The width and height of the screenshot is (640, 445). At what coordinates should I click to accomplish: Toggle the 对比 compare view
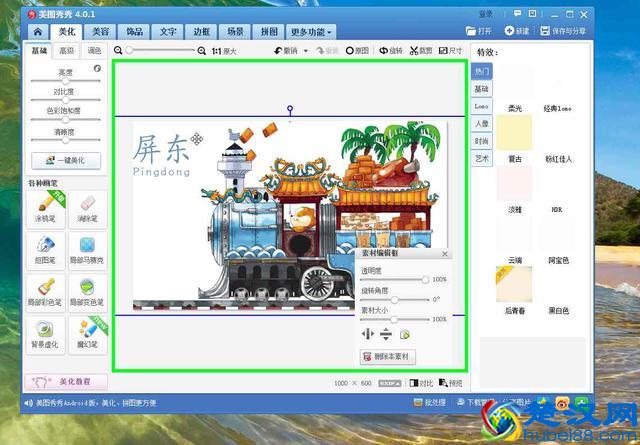tap(421, 383)
